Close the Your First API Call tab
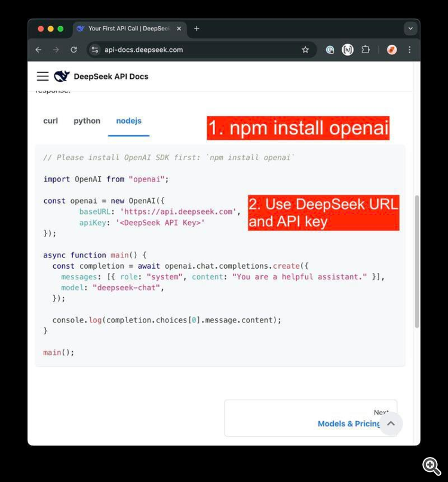Viewport: 448px width, 482px height. click(x=179, y=29)
